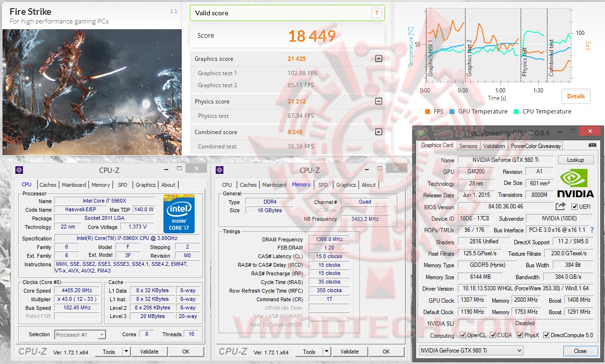Screen dimensions: 605x364
Task: Click the Intel Core i7 badge in CPU-Z
Action: [x=178, y=213]
